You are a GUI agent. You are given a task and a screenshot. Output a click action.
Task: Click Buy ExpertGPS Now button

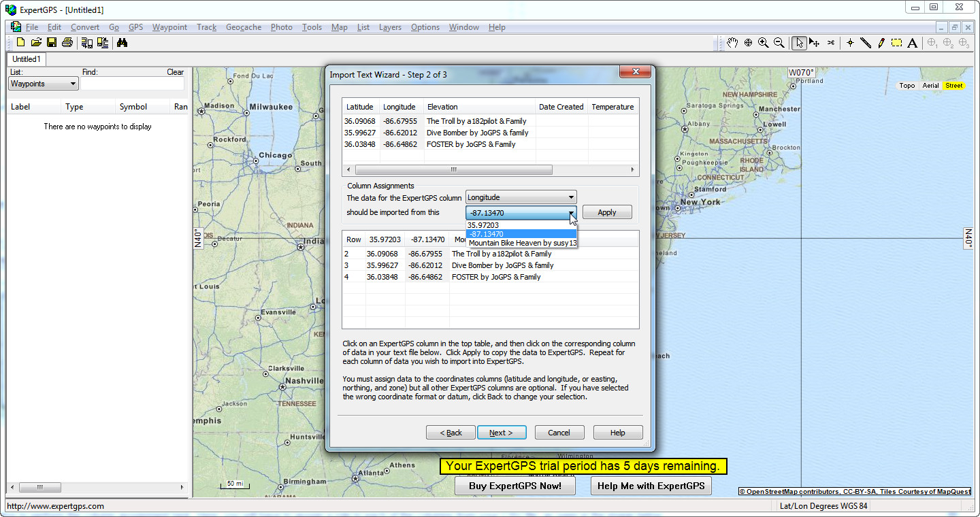pos(515,486)
